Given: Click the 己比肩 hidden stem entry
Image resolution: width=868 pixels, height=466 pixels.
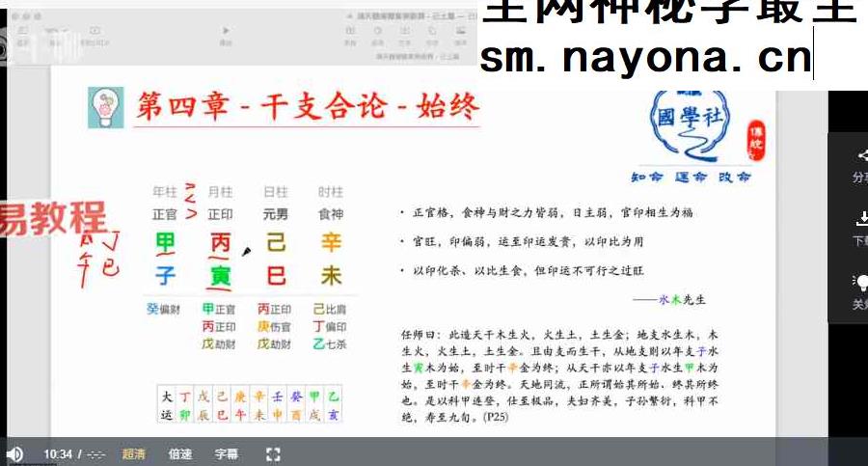Looking at the screenshot, I should [x=330, y=309].
